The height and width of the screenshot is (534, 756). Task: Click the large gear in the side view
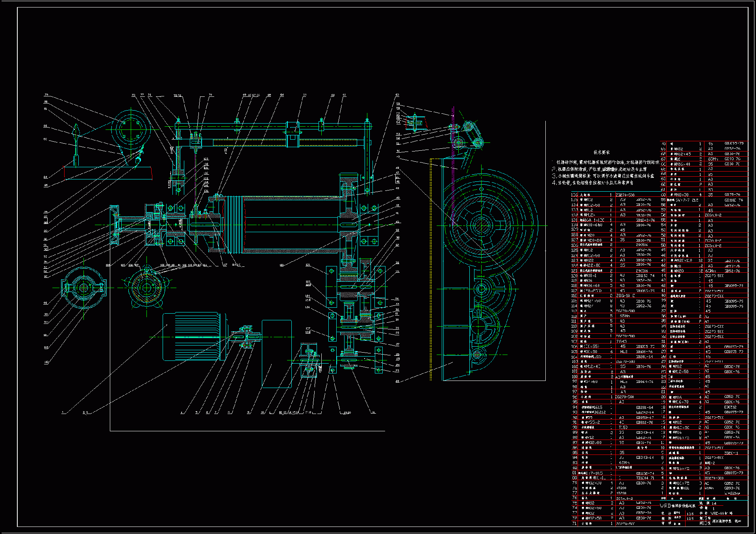[x=481, y=225]
